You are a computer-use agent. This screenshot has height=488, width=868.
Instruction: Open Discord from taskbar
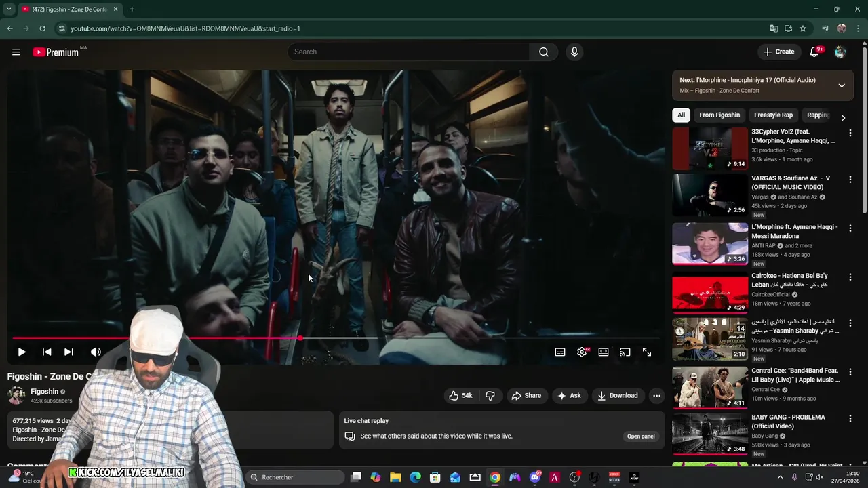(x=535, y=477)
